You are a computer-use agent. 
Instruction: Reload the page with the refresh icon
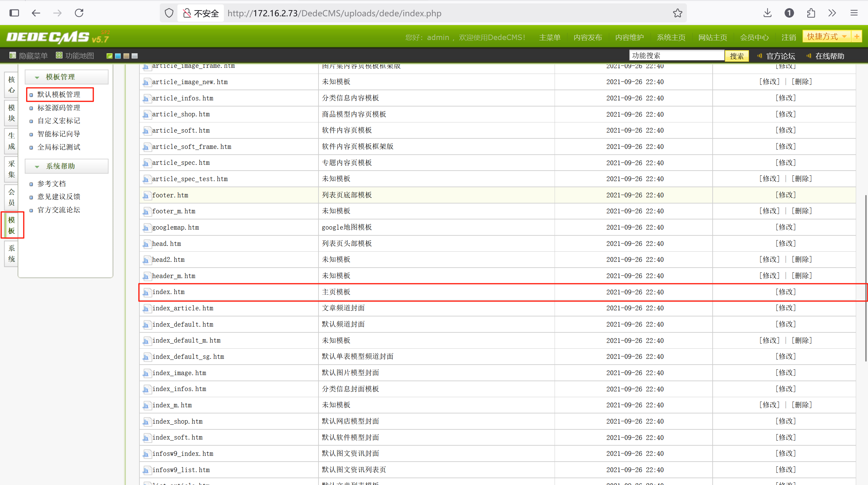[x=79, y=13]
